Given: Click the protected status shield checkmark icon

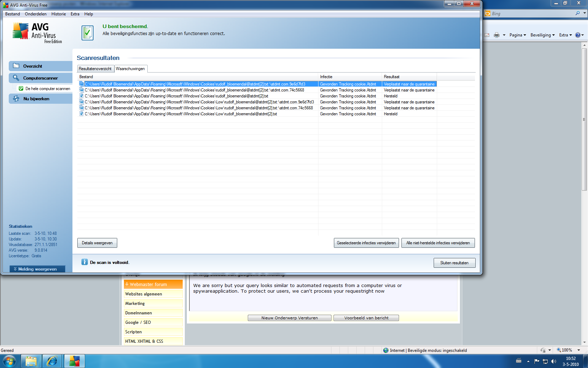Looking at the screenshot, I should 87,33.
